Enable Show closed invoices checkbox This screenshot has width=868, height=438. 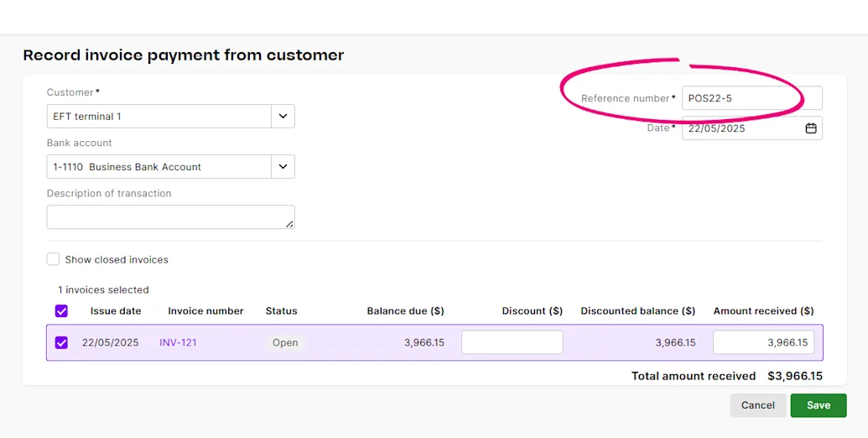pyautogui.click(x=53, y=259)
